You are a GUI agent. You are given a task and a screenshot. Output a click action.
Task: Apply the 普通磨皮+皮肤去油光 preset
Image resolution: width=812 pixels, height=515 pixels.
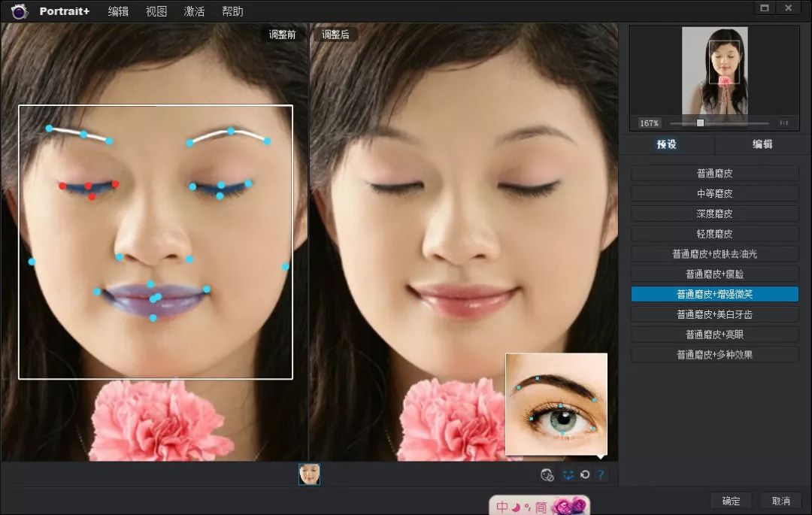point(715,253)
